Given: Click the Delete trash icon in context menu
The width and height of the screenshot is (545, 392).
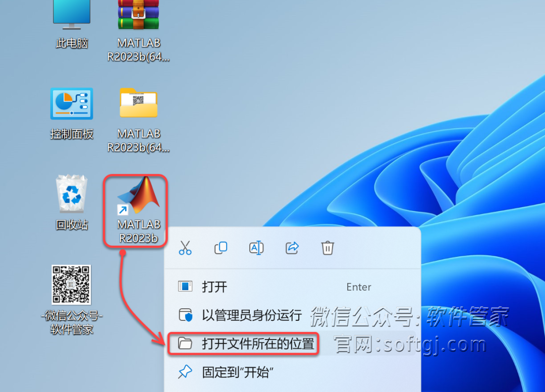Looking at the screenshot, I should tap(328, 248).
